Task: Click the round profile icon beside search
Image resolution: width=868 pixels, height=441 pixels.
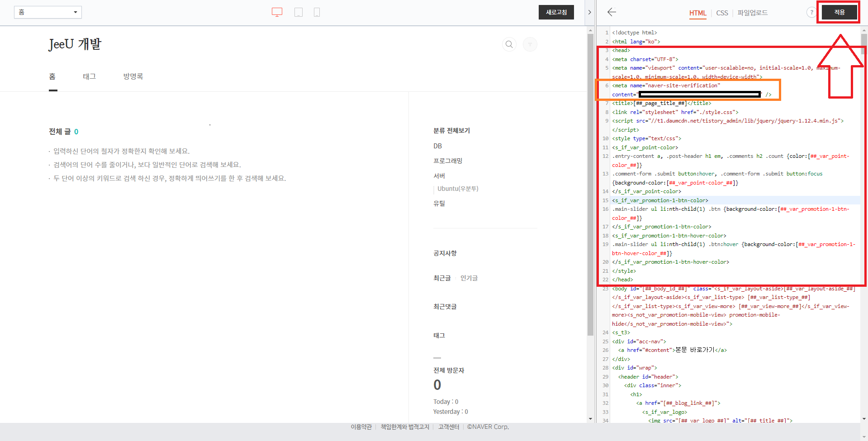Action: [530, 44]
